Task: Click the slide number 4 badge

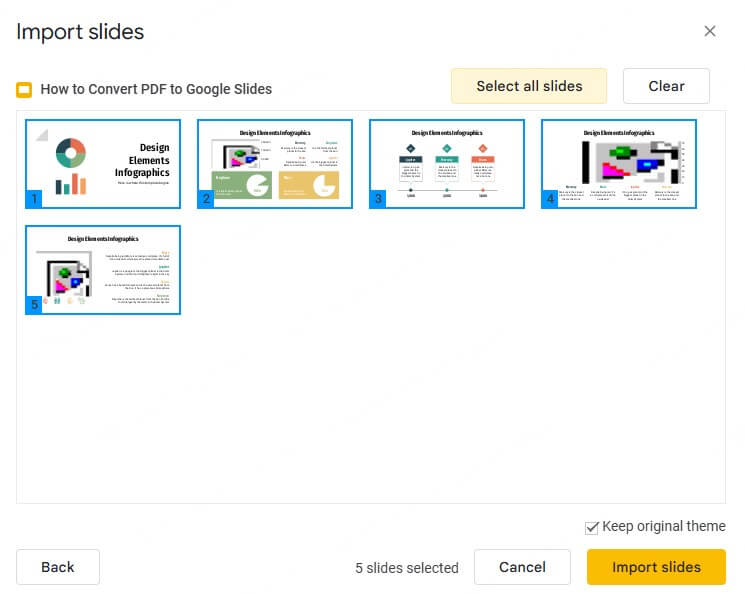Action: pyautogui.click(x=550, y=200)
